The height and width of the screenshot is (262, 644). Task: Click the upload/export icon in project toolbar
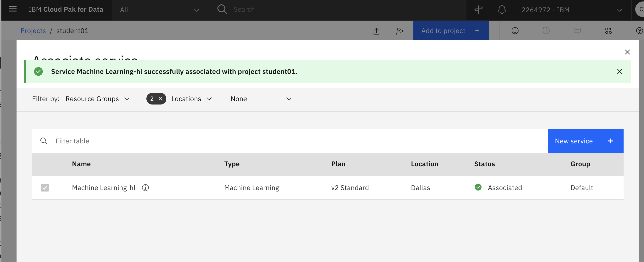click(x=376, y=31)
